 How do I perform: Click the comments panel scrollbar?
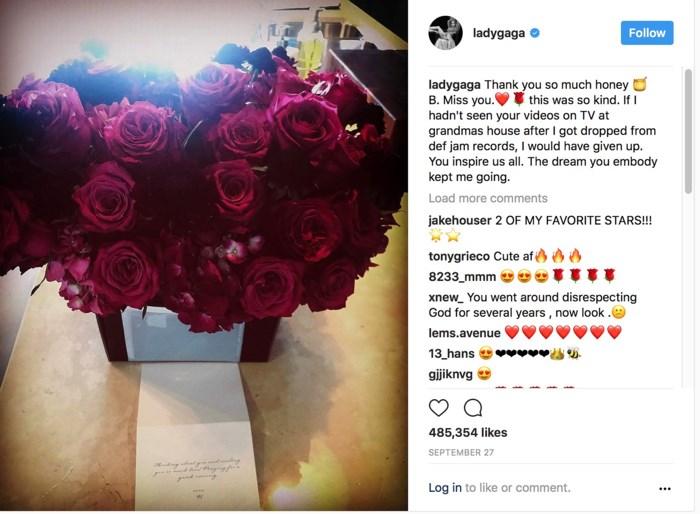(688, 131)
